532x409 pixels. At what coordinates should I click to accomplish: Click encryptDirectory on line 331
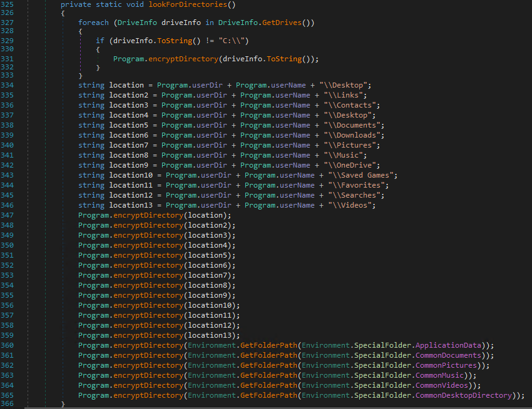[x=183, y=59]
